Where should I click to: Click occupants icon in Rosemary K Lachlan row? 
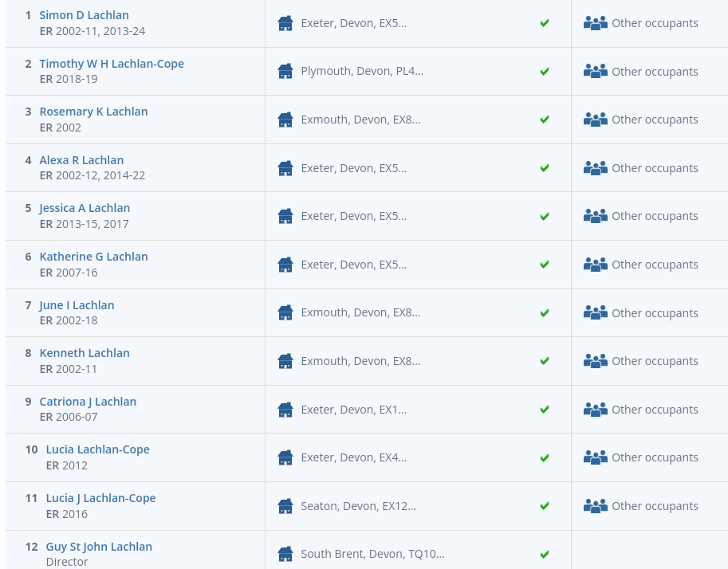tap(595, 120)
